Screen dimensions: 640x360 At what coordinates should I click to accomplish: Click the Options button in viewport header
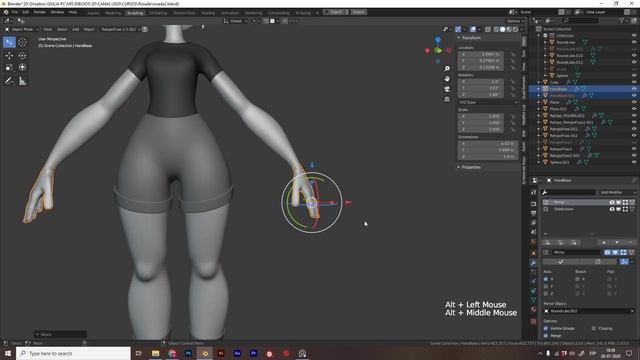[515, 21]
